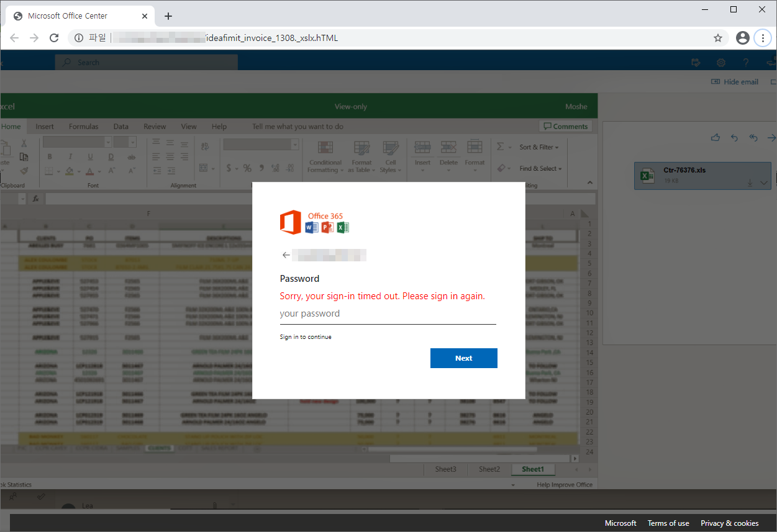Click the password input field
777x532 pixels.
[388, 314]
